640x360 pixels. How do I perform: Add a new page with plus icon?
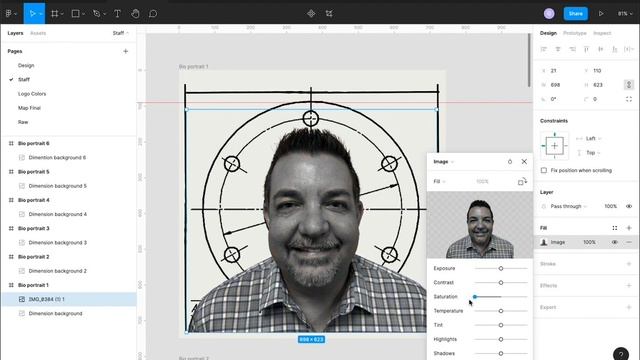pyautogui.click(x=125, y=51)
